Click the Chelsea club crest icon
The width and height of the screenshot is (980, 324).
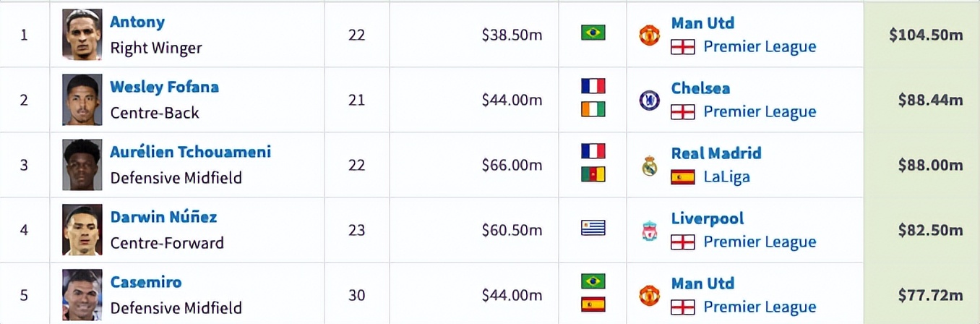tap(649, 100)
